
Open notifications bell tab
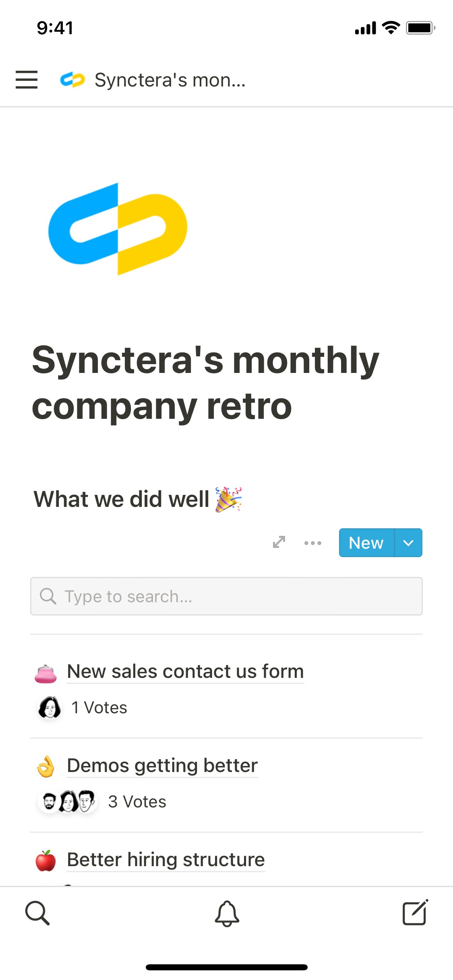click(227, 913)
